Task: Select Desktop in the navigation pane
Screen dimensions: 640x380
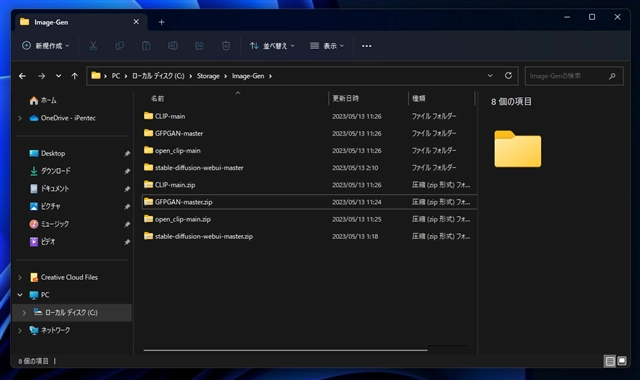Action: (x=53, y=153)
